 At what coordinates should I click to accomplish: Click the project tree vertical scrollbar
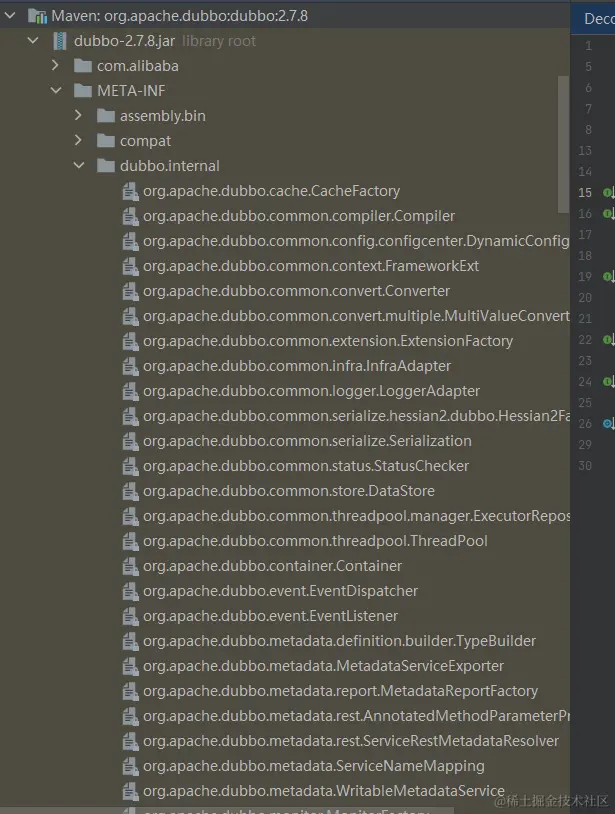click(x=563, y=144)
